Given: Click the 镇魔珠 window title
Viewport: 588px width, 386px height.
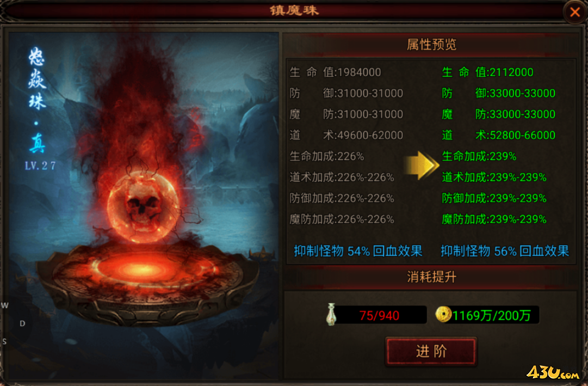Looking at the screenshot, I should tap(294, 10).
